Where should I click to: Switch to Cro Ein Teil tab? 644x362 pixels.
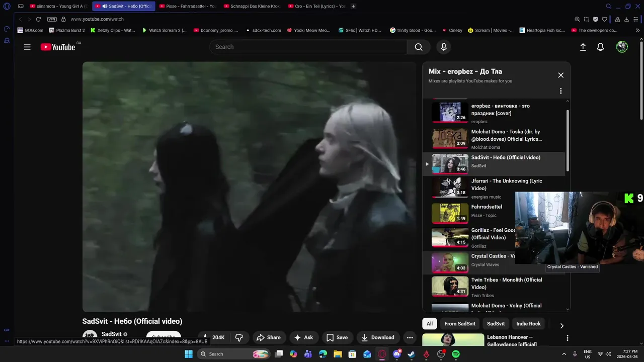pyautogui.click(x=316, y=6)
